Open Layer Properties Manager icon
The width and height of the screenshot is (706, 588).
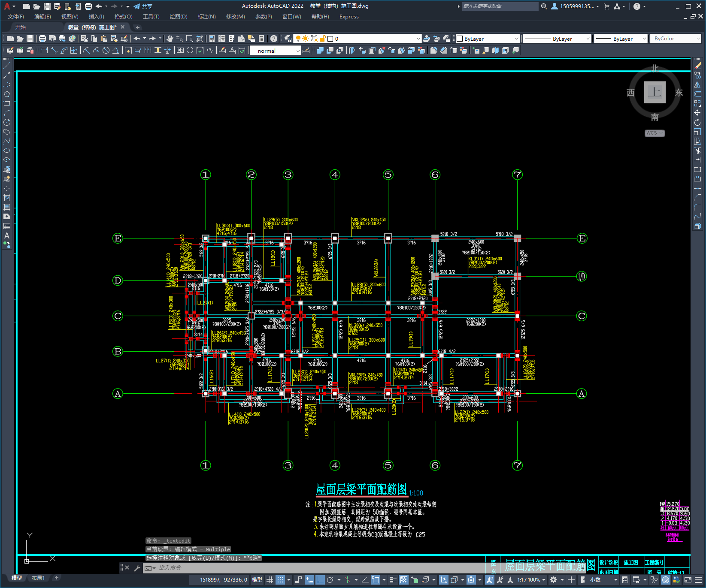(288, 39)
